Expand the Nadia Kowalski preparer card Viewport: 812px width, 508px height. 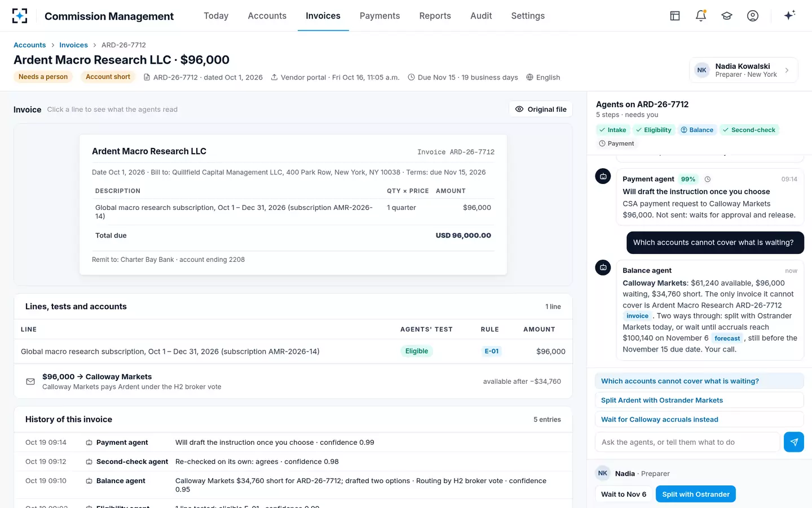coord(743,70)
